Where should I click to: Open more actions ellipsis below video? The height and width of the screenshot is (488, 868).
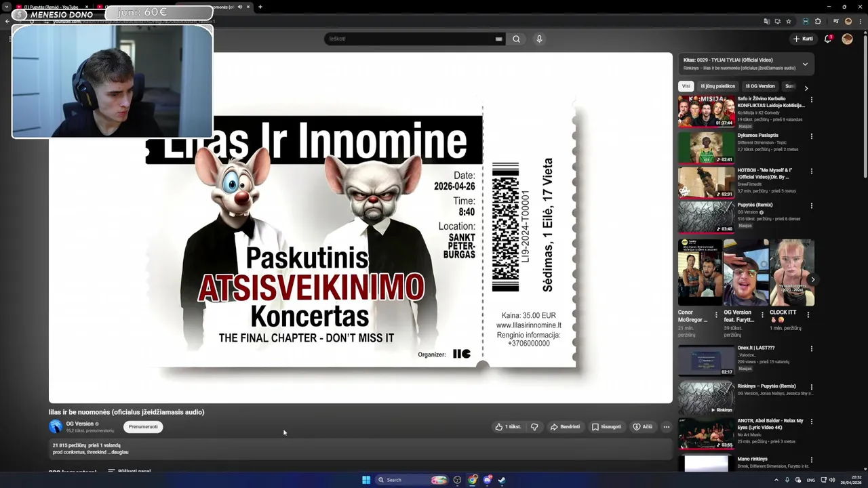[667, 427]
